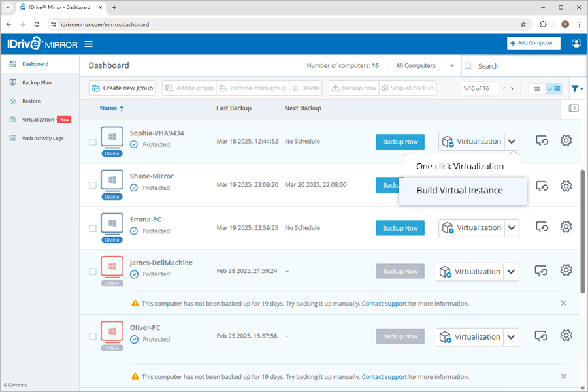This screenshot has height=392, width=588.
Task: Click the offline Oliver-PC computer icon
Action: [x=112, y=331]
